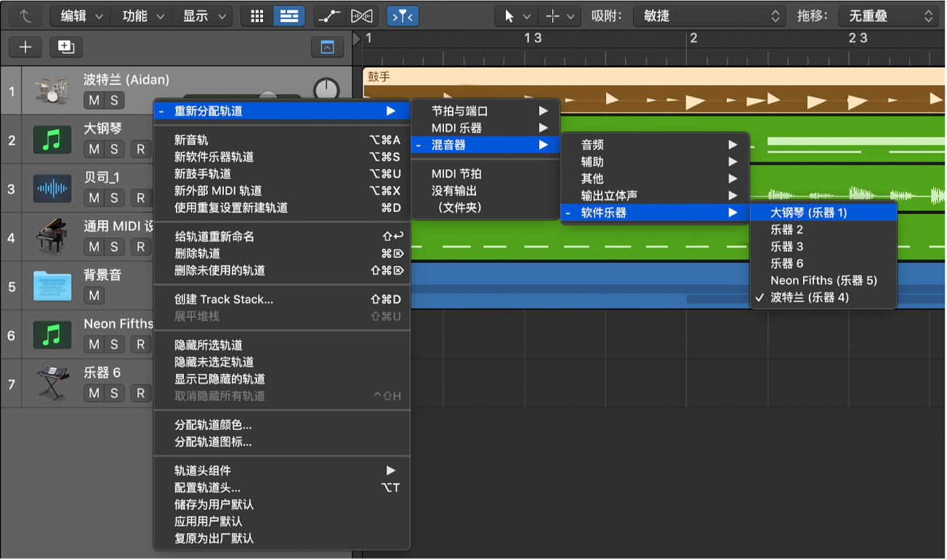Viewport: 947px width, 560px height.
Task: Click 配置轨道头 menu entry
Action: tap(207, 487)
